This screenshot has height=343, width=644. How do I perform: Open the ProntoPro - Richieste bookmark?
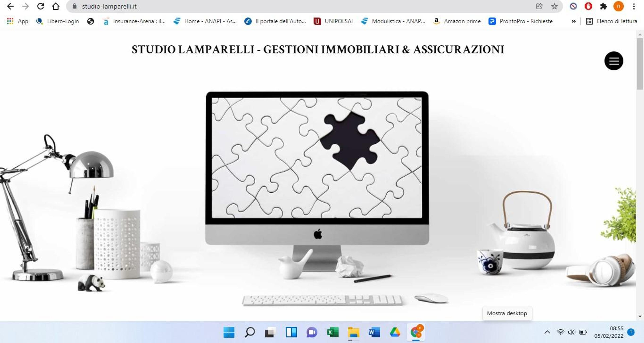pyautogui.click(x=521, y=21)
